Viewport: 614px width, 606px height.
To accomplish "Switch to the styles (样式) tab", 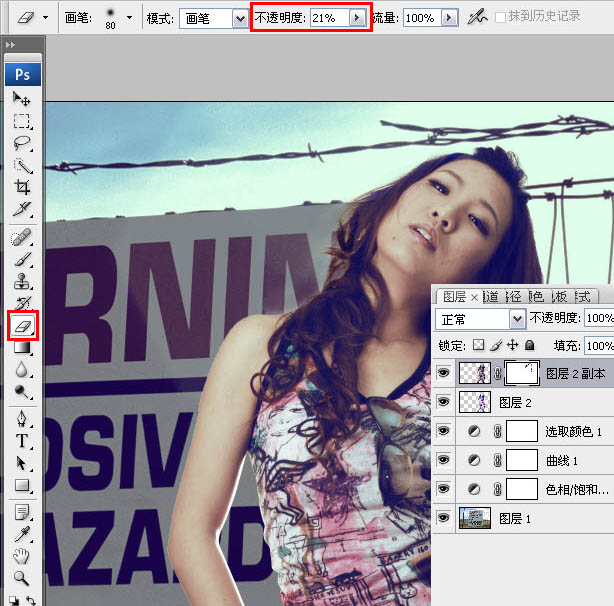I will click(582, 297).
